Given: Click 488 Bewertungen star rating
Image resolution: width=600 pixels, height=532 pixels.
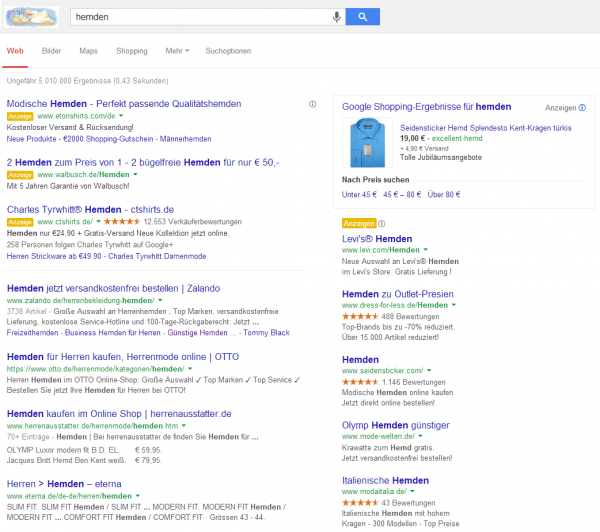Looking at the screenshot, I should (x=391, y=317).
